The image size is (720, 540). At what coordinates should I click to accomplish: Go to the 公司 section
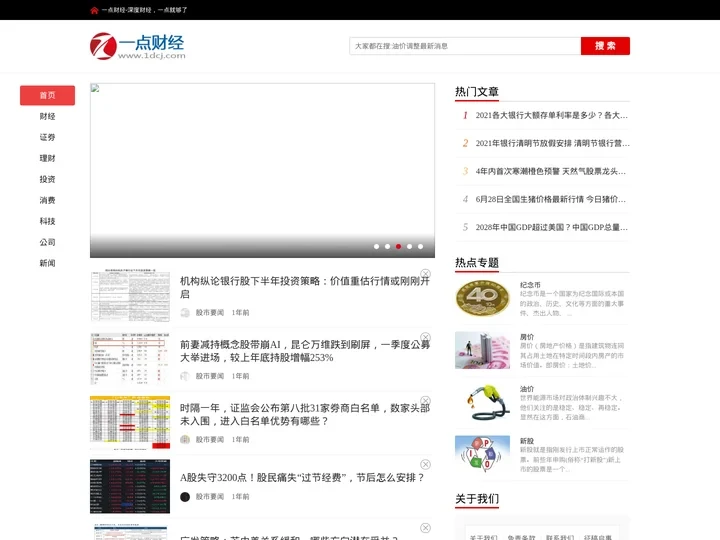(47, 242)
